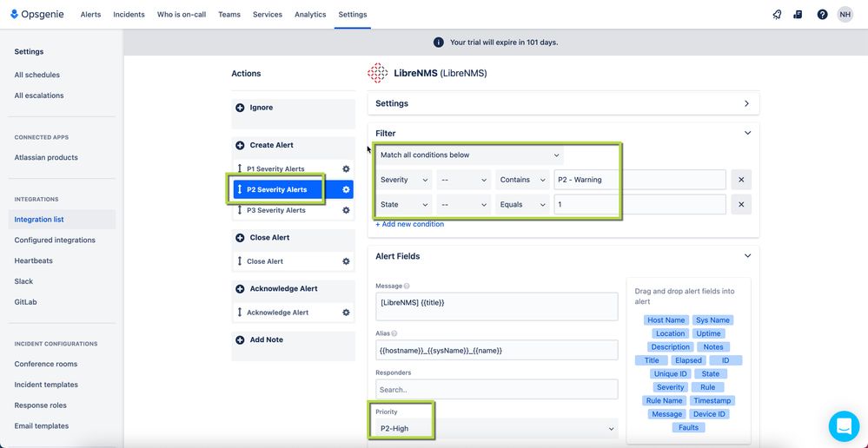The image size is (868, 448).
Task: Open gear settings for Close Alert rule
Action: coord(346,261)
